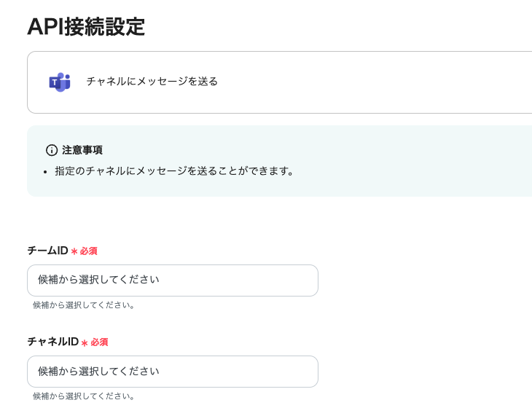Screen dimensions: 532x416
Task: Click the チャネルID field label
Action: 52,342
